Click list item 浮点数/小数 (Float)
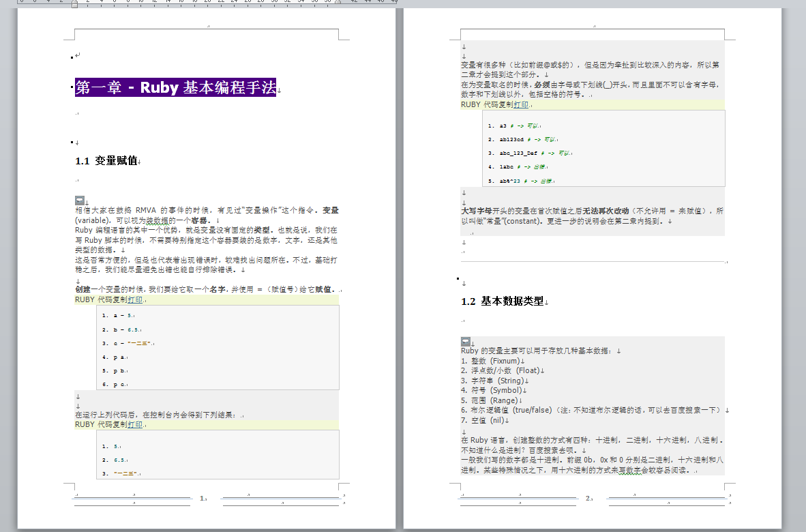 coord(501,370)
